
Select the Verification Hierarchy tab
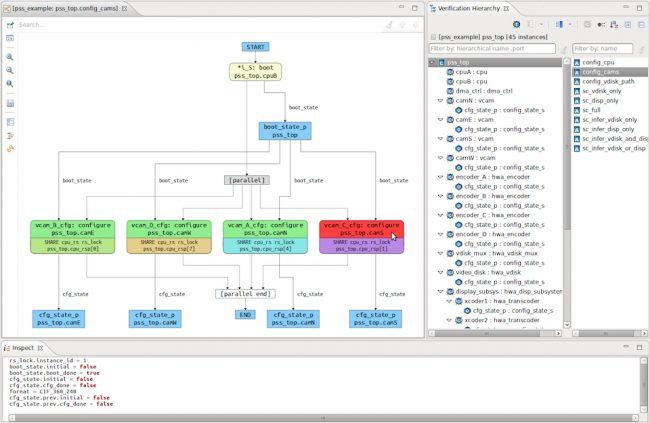pos(469,8)
